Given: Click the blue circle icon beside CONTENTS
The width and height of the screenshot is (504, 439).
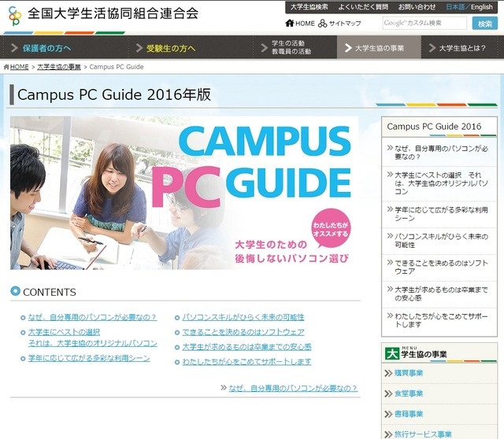Looking at the screenshot, I should [16, 291].
